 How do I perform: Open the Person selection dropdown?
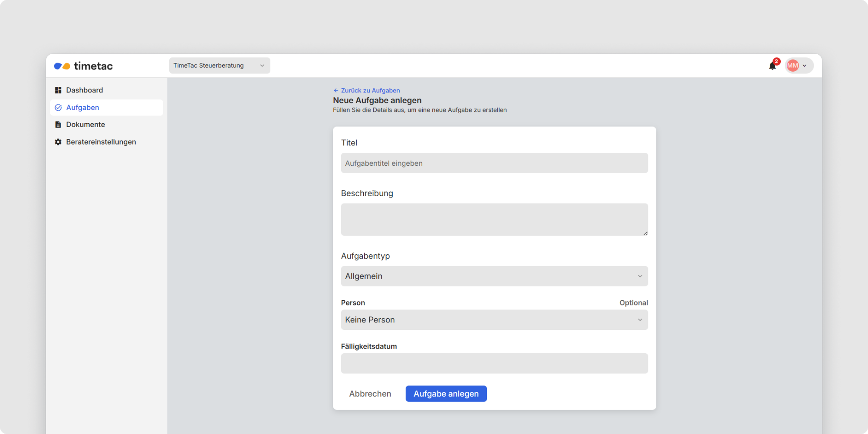coord(494,320)
